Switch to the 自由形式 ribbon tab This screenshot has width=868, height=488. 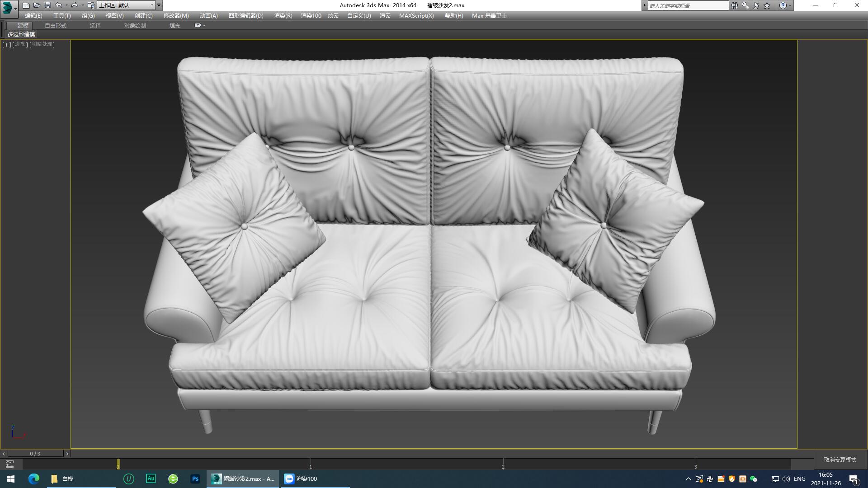[x=55, y=25]
